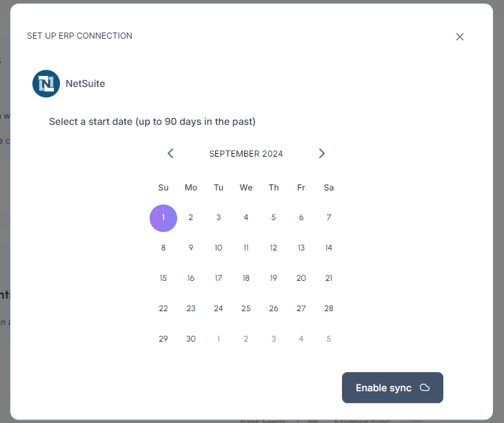Viewport: 504px width, 423px height.
Task: Click the SEPTEMBER 2024 month header
Action: pos(246,154)
